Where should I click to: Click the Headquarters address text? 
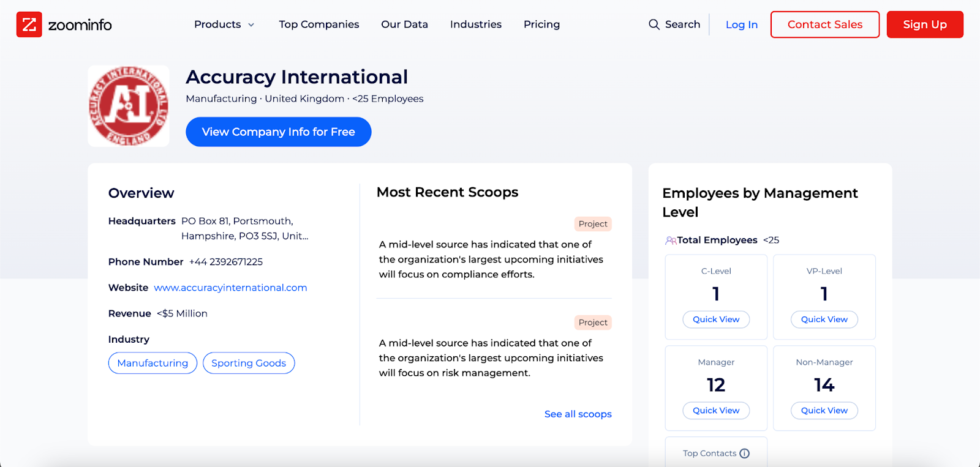244,228
